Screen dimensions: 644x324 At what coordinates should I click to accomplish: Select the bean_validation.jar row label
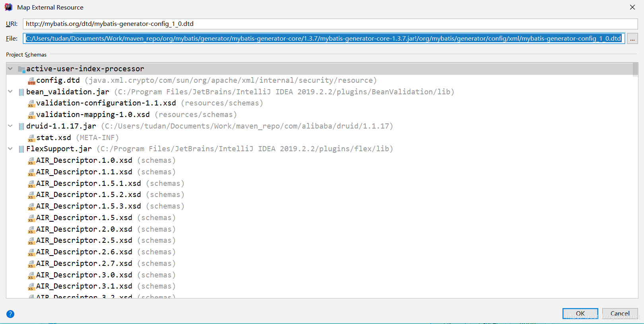point(68,92)
